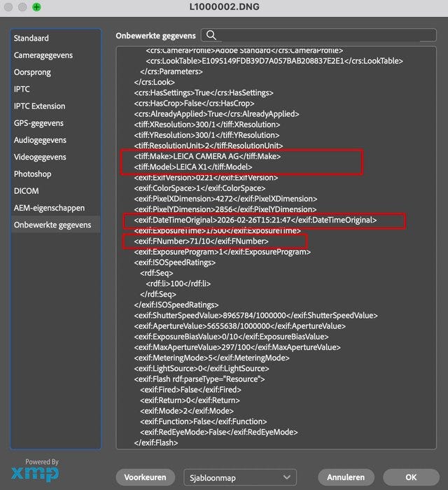The image size is (448, 490).
Task: Select the Onbewerkte gegevens tab
Action: (x=52, y=225)
